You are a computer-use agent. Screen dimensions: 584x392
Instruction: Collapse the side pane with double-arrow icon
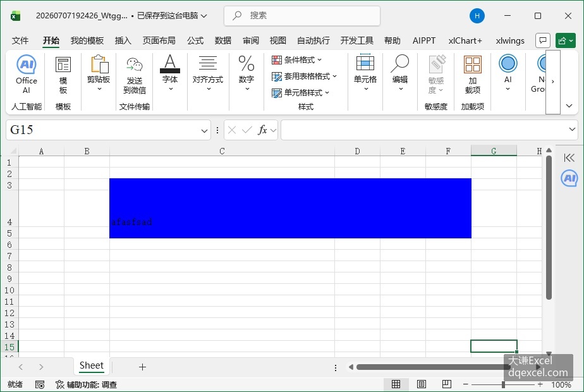pos(569,158)
